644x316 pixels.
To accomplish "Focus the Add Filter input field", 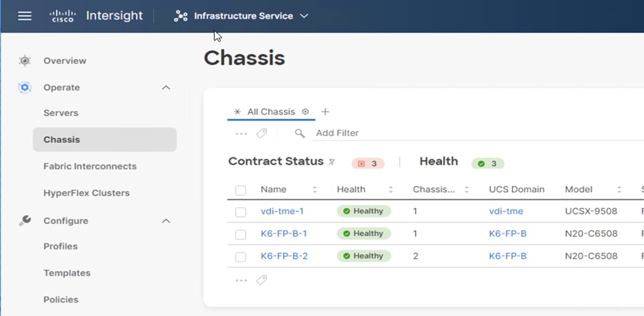I will pos(478,133).
